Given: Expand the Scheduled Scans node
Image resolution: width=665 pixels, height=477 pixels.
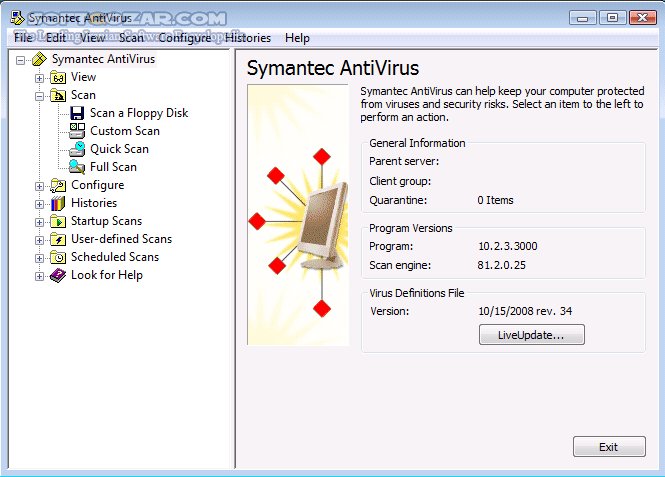Looking at the screenshot, I should (x=39, y=258).
